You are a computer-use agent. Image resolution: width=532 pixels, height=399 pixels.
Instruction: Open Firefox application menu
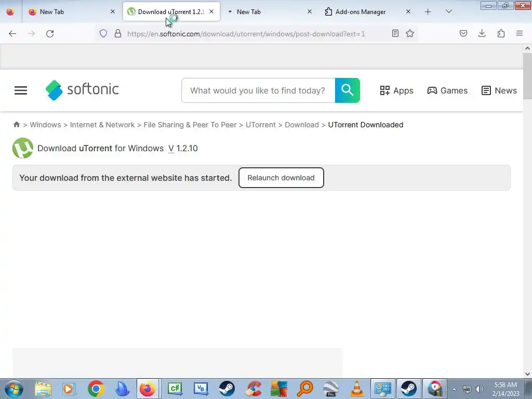pyautogui.click(x=520, y=33)
